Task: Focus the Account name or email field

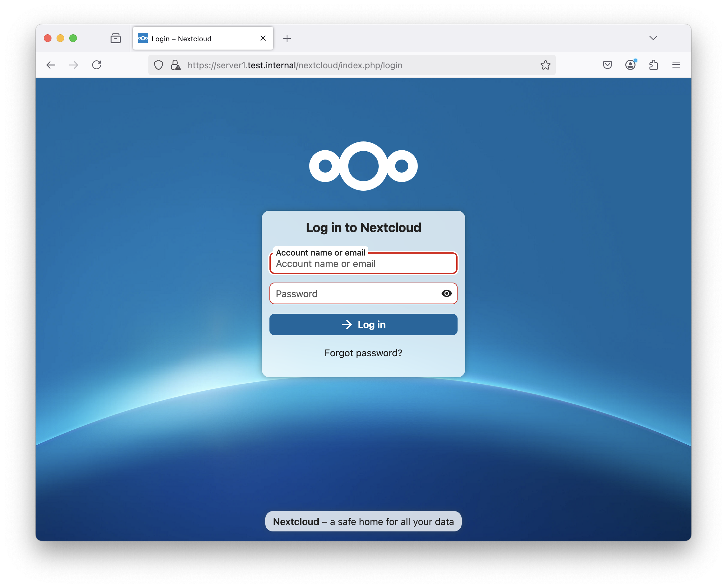Action: [x=363, y=264]
